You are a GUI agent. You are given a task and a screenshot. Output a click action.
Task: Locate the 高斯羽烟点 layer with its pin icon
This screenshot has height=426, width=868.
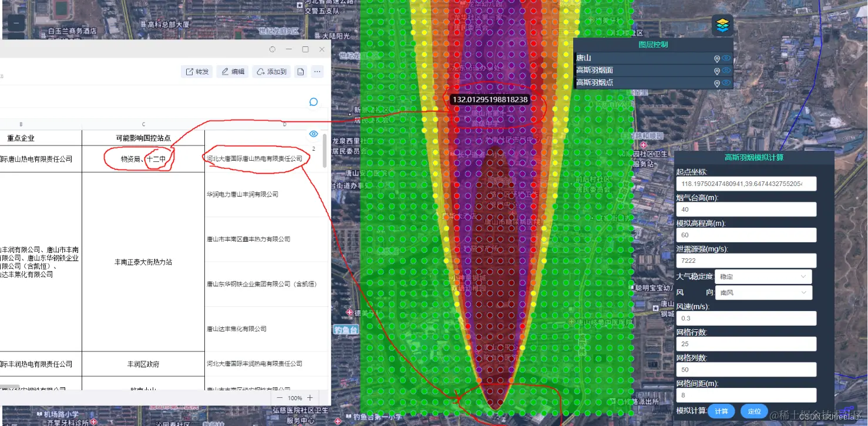tap(716, 83)
